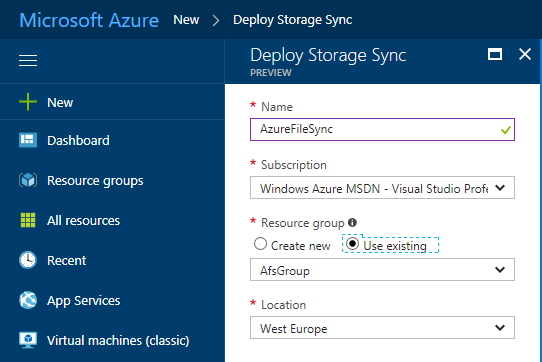Select the Create new radio button
Image resolution: width=542 pixels, height=362 pixels.
pos(260,244)
